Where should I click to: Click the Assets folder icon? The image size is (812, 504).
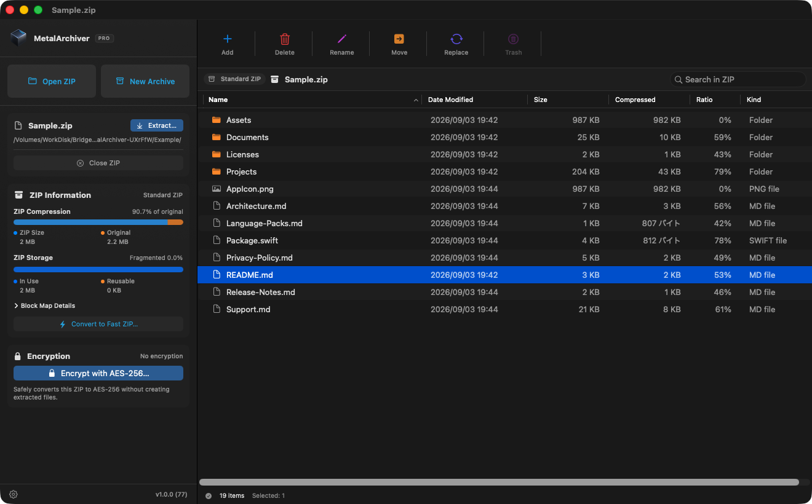[216, 120]
